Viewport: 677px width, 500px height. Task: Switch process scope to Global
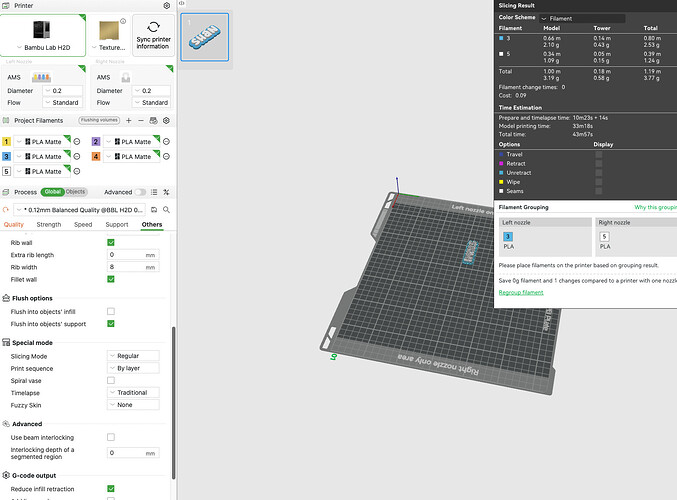pos(52,192)
